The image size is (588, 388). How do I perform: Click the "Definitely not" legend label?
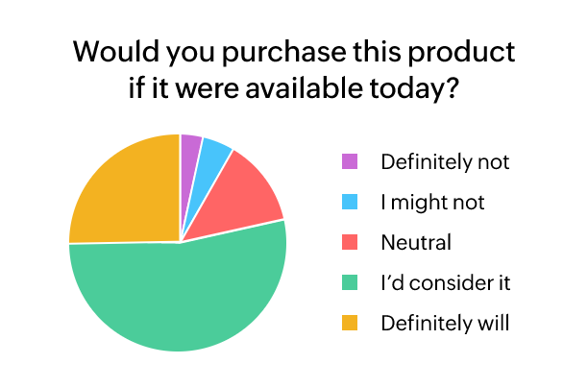(445, 161)
